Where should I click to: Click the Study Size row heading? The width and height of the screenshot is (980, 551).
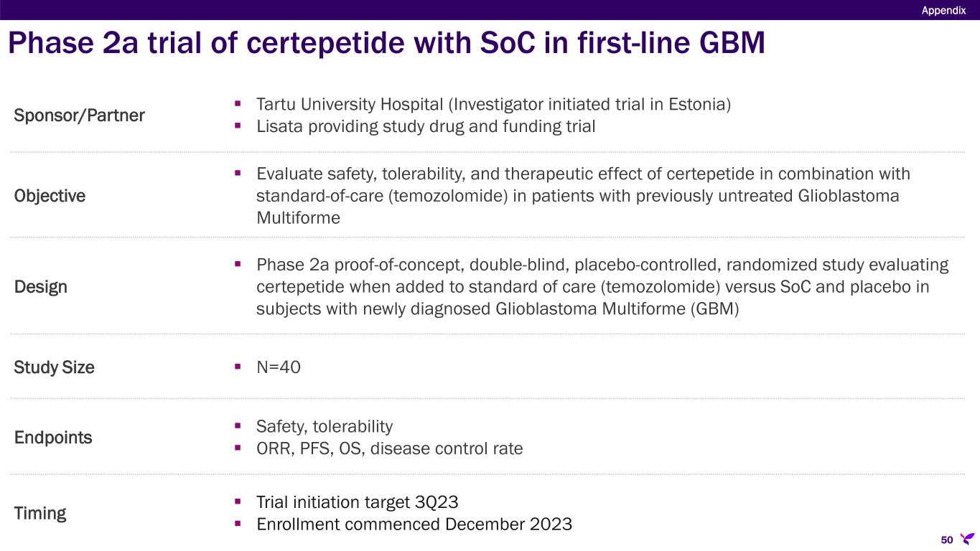pyautogui.click(x=54, y=367)
